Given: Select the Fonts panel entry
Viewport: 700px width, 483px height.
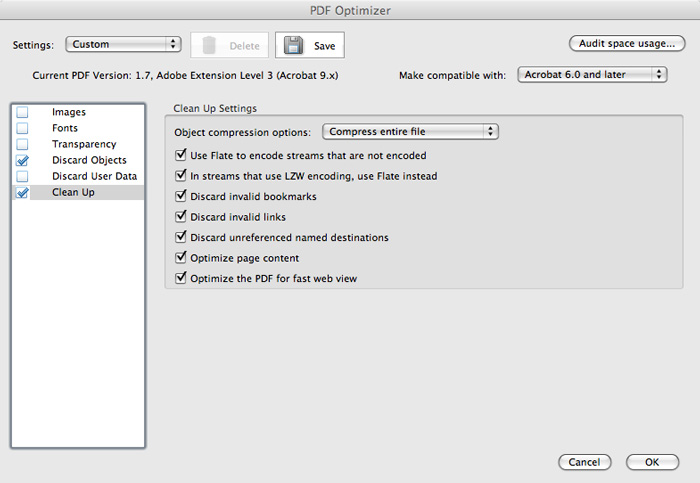Looking at the screenshot, I should tap(65, 129).
